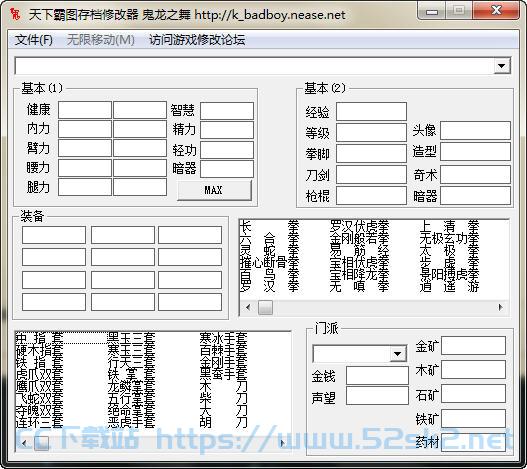The width and height of the screenshot is (527, 469).
Task: Open the 访问游戏修改论坛 menu item
Action: pos(197,40)
